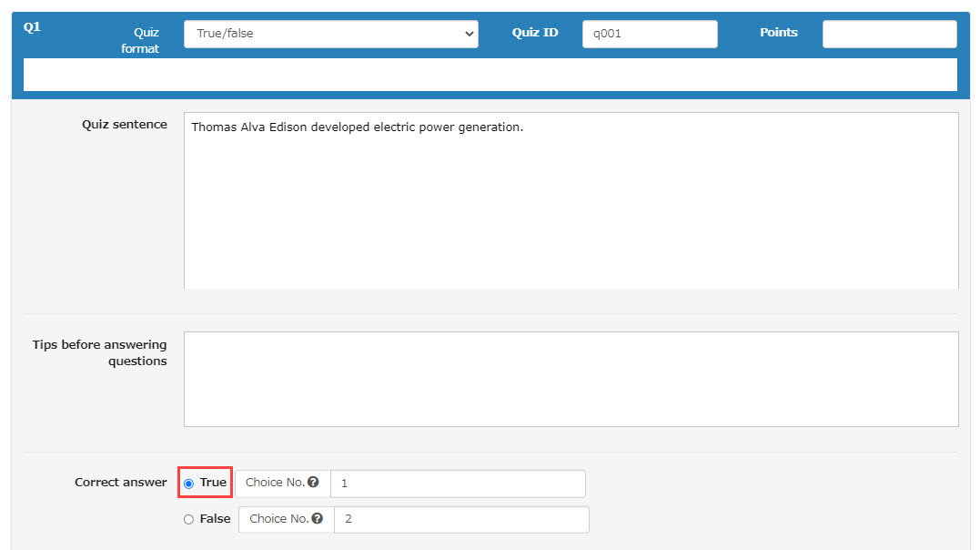Select the False radio button
Viewport: 980px width, 550px height.
pyautogui.click(x=189, y=519)
